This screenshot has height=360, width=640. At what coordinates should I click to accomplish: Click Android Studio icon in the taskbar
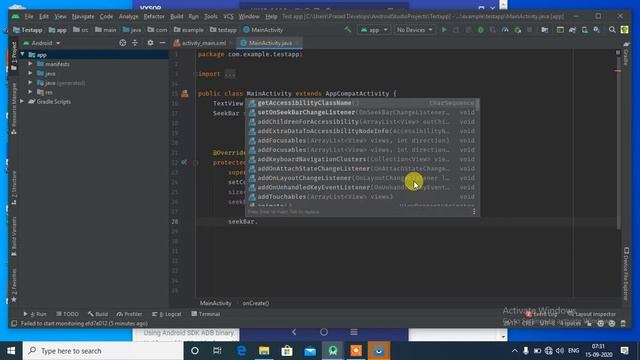[333, 351]
